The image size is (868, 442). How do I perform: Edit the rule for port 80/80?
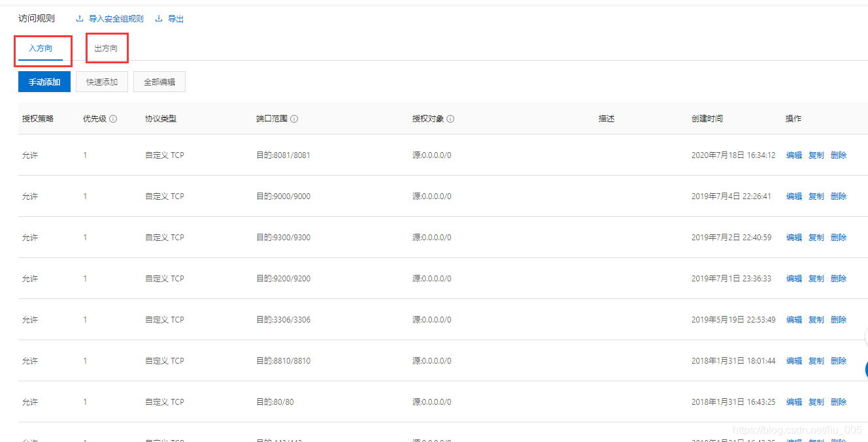794,402
